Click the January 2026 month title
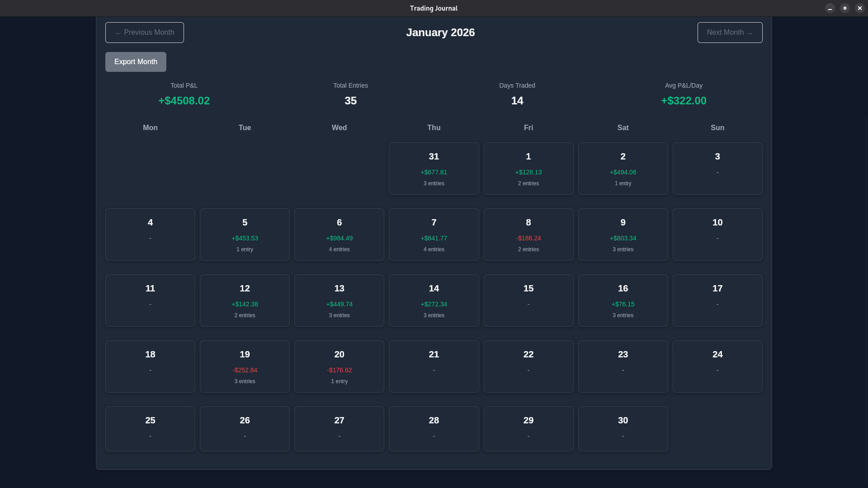868x488 pixels. click(440, 32)
